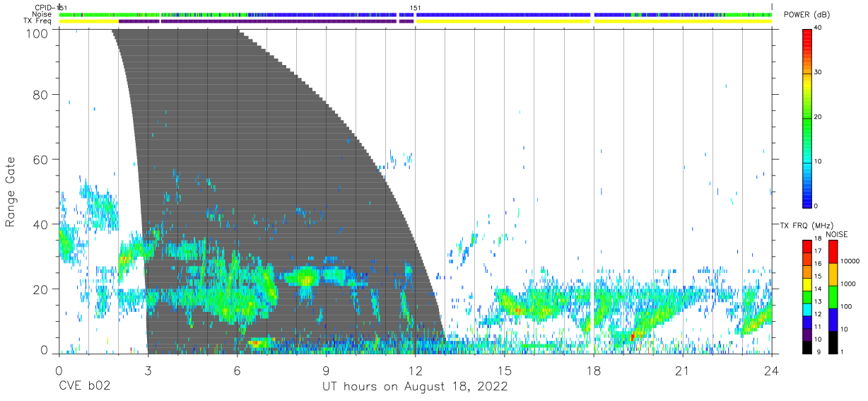The height and width of the screenshot is (401, 868).
Task: Click the Range Gate y-axis label
Action: [x=11, y=192]
